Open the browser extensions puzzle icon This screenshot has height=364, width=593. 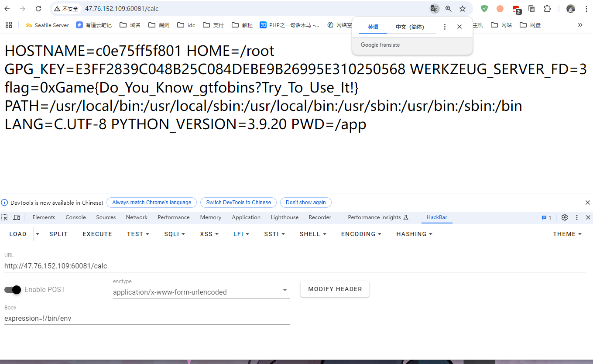coord(547,9)
